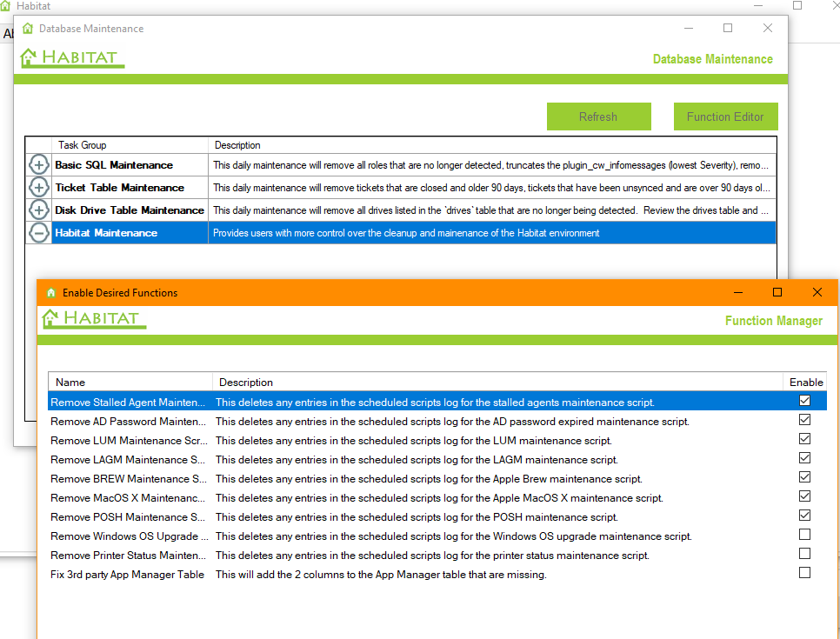Expand the Basic SQL Maintenance group
This screenshot has height=639, width=840.
(39, 164)
